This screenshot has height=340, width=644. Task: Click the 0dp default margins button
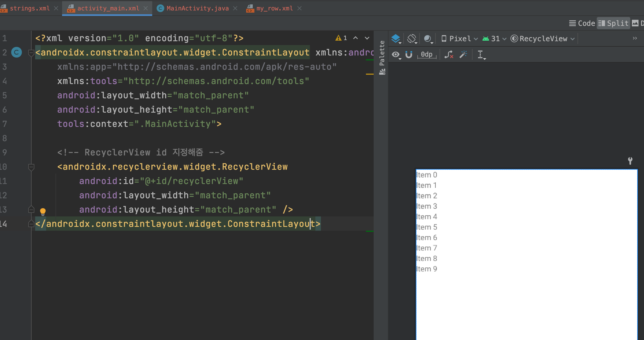(x=427, y=54)
